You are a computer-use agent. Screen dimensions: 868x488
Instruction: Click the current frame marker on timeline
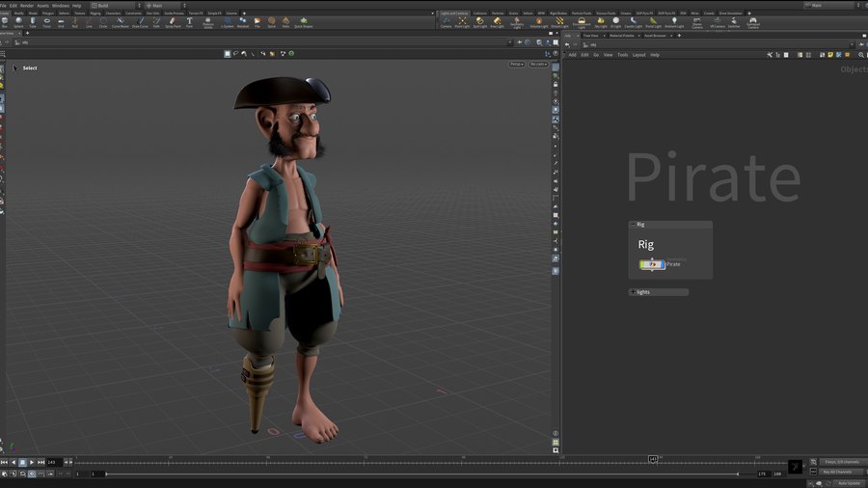(653, 460)
